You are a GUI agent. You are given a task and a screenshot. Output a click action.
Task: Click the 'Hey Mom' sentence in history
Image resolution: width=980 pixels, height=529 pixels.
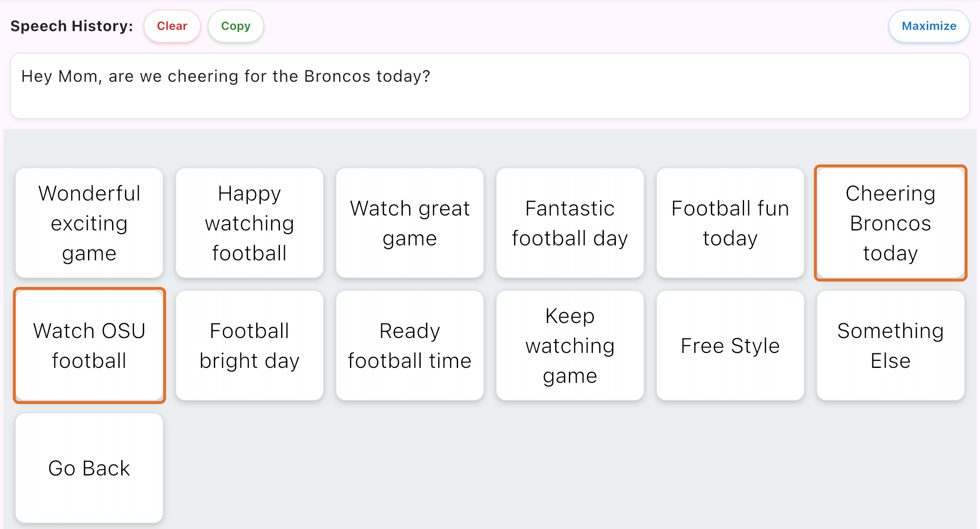[x=226, y=76]
